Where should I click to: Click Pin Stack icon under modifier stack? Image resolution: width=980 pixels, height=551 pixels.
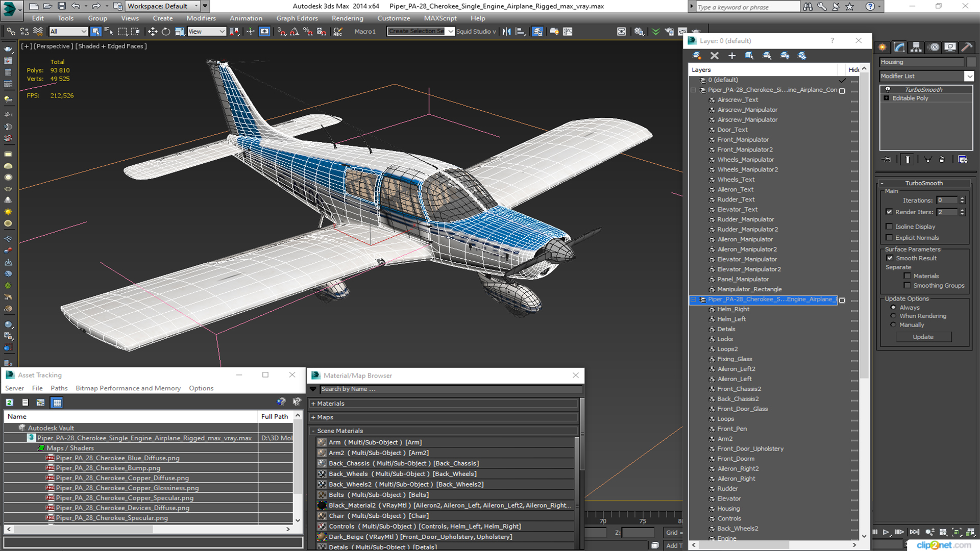(x=887, y=160)
